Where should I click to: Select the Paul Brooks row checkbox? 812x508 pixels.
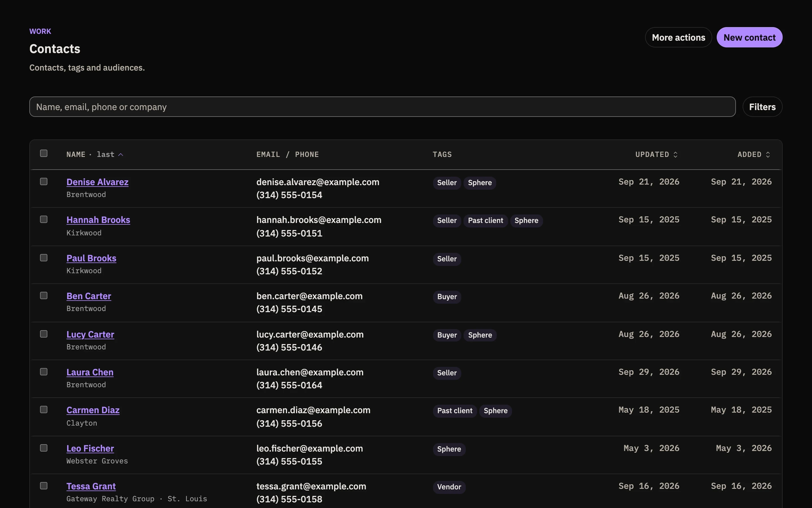44,258
